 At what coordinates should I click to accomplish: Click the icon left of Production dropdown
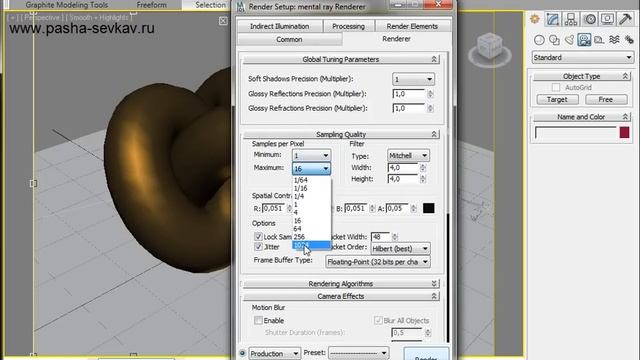click(242, 353)
